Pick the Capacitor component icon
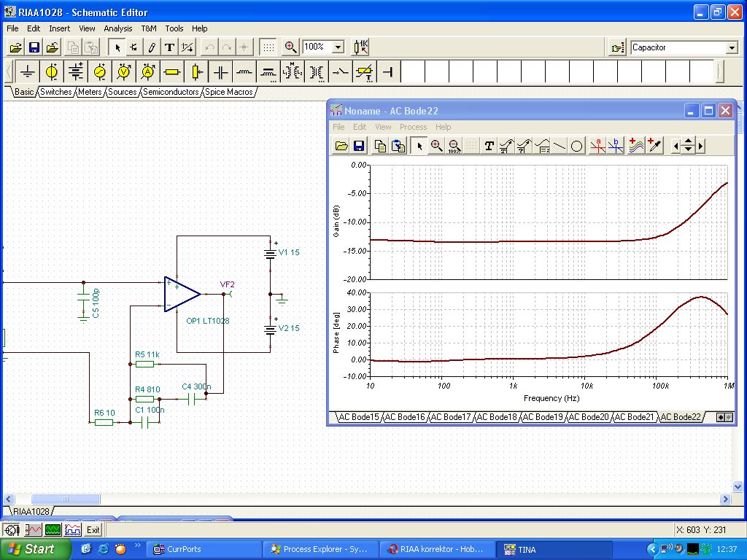This screenshot has width=747, height=560. click(x=220, y=71)
